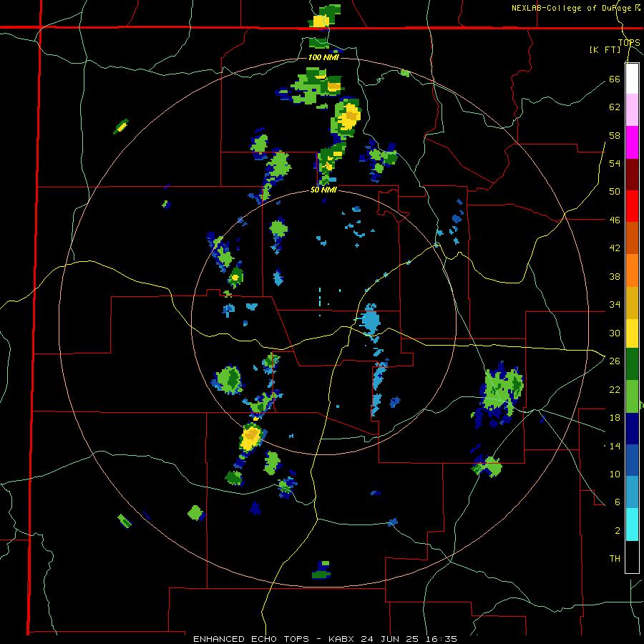Select the dark red legend swatch
This screenshot has width=644, height=644.
click(x=632, y=175)
